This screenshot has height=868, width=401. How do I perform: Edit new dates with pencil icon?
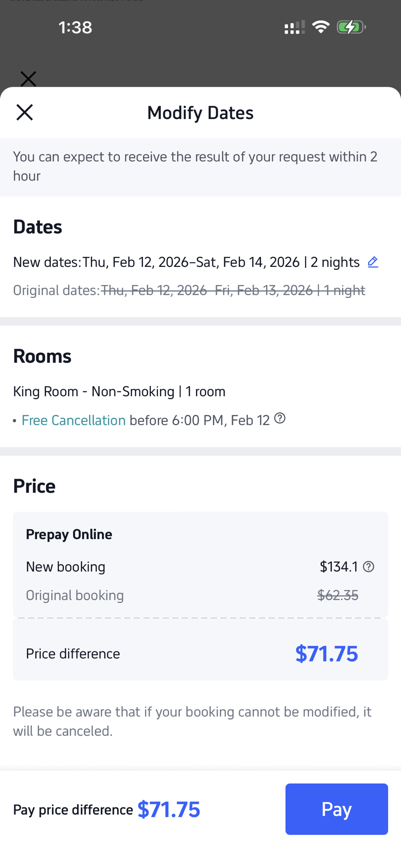point(373,262)
